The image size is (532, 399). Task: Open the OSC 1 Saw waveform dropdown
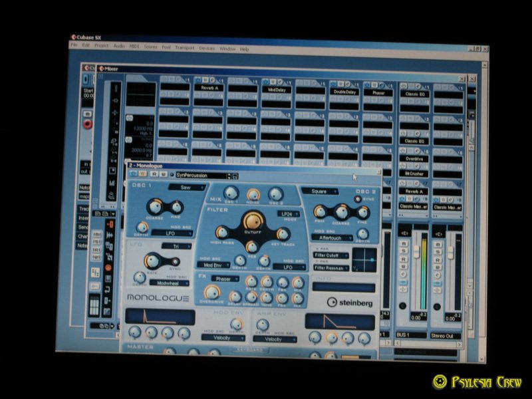[x=188, y=188]
